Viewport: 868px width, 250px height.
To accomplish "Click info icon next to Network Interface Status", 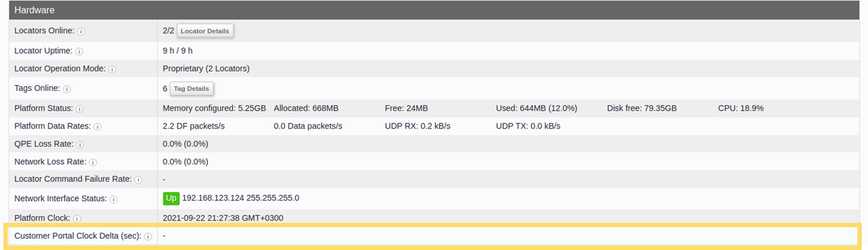I will [x=114, y=199].
